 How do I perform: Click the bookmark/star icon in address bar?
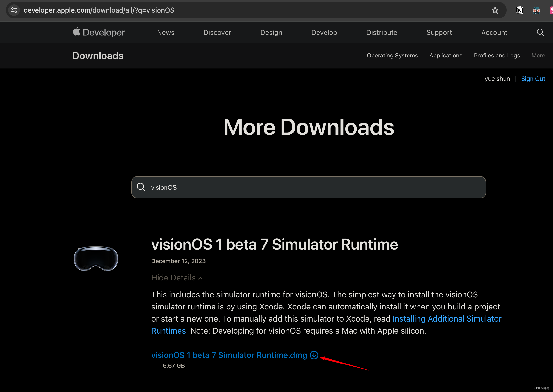point(494,10)
